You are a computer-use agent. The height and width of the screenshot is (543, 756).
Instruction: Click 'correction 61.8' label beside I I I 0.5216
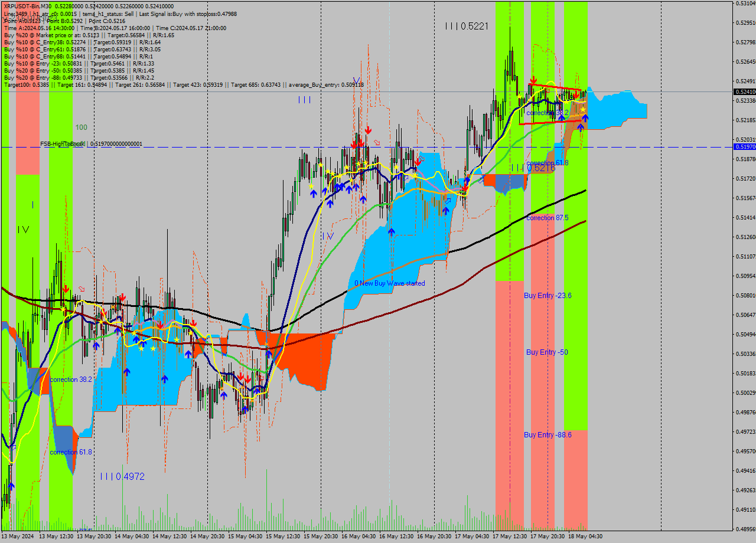(x=547, y=162)
